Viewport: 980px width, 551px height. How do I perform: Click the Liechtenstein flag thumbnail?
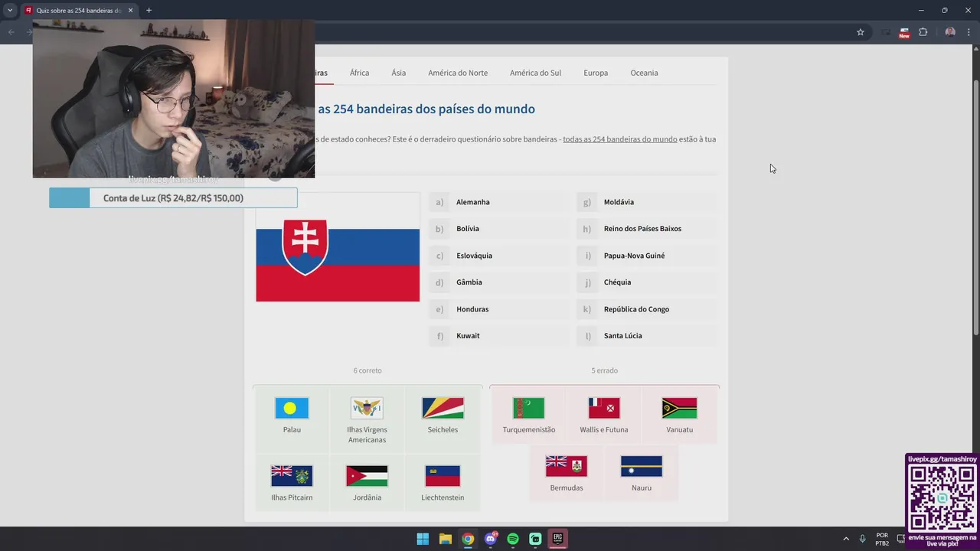[x=443, y=476]
